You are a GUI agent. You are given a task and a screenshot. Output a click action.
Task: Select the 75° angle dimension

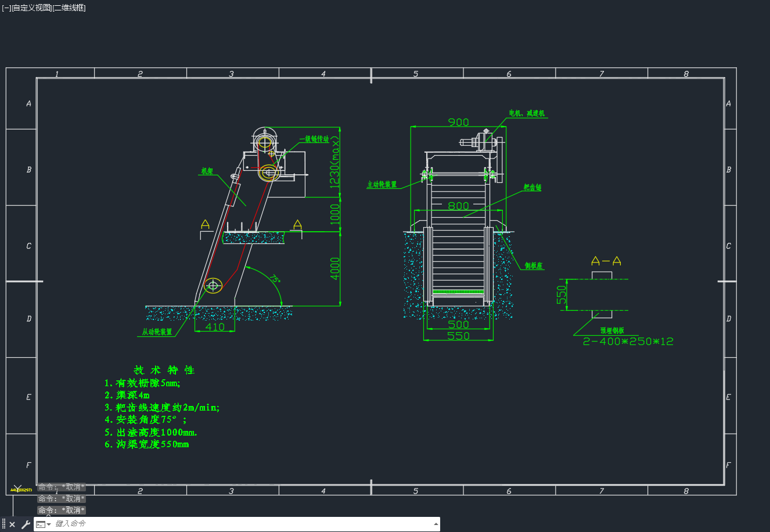click(276, 279)
